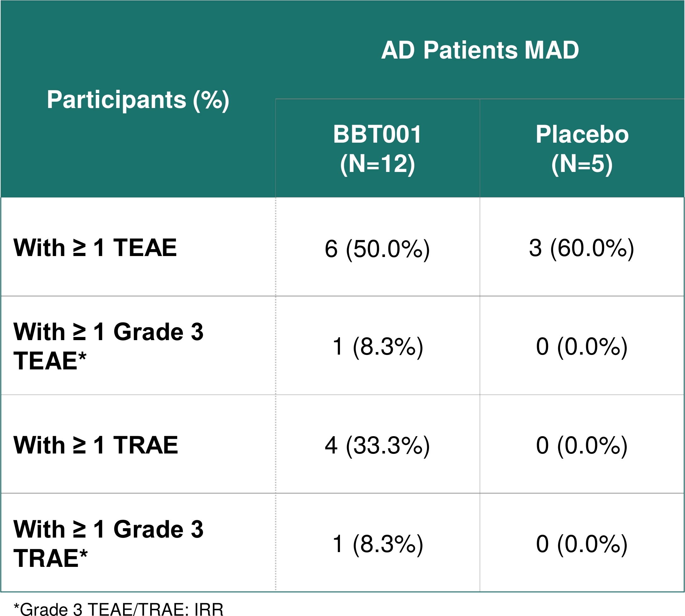
Task: Click Placebo value in the TRAE row
Action: tap(582, 445)
